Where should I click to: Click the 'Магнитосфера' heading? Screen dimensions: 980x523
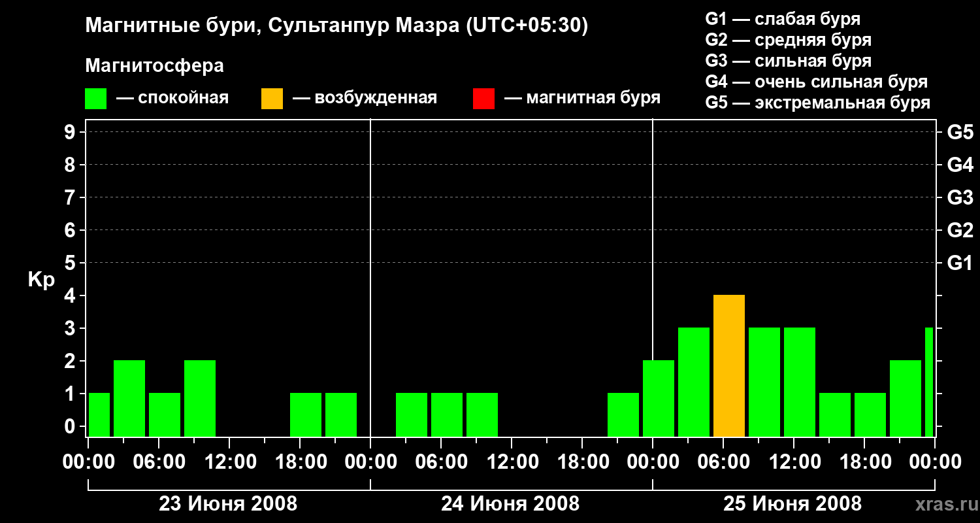click(x=154, y=66)
